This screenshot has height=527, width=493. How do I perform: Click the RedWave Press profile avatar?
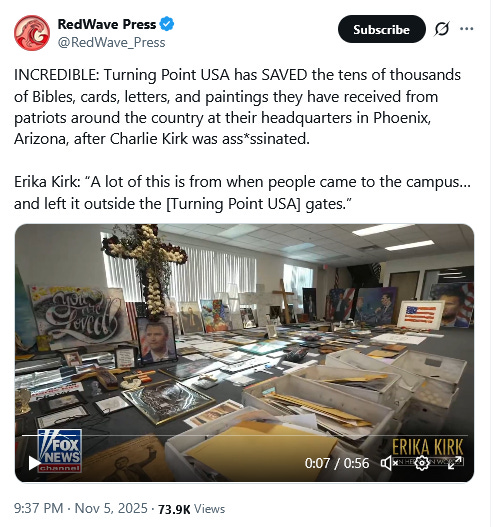(x=32, y=33)
